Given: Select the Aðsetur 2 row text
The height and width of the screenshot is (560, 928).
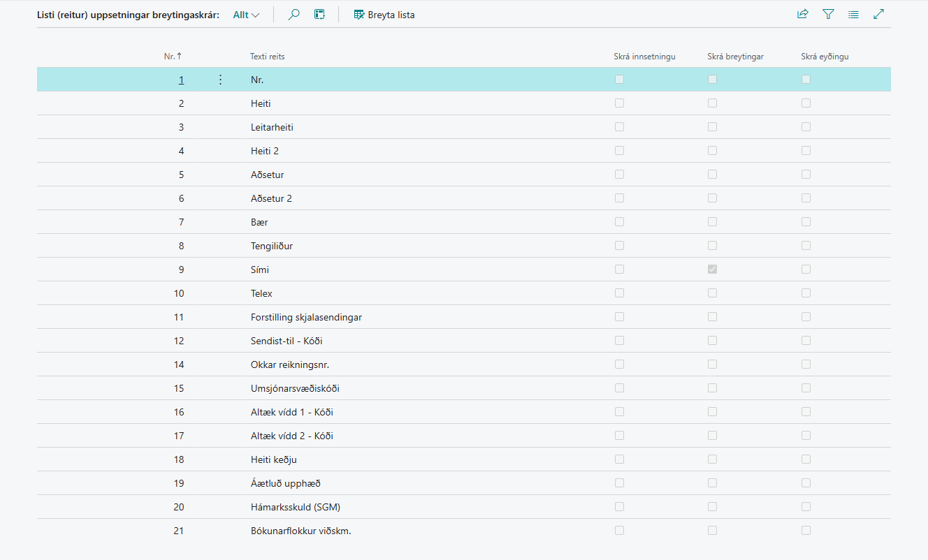Looking at the screenshot, I should coord(271,198).
